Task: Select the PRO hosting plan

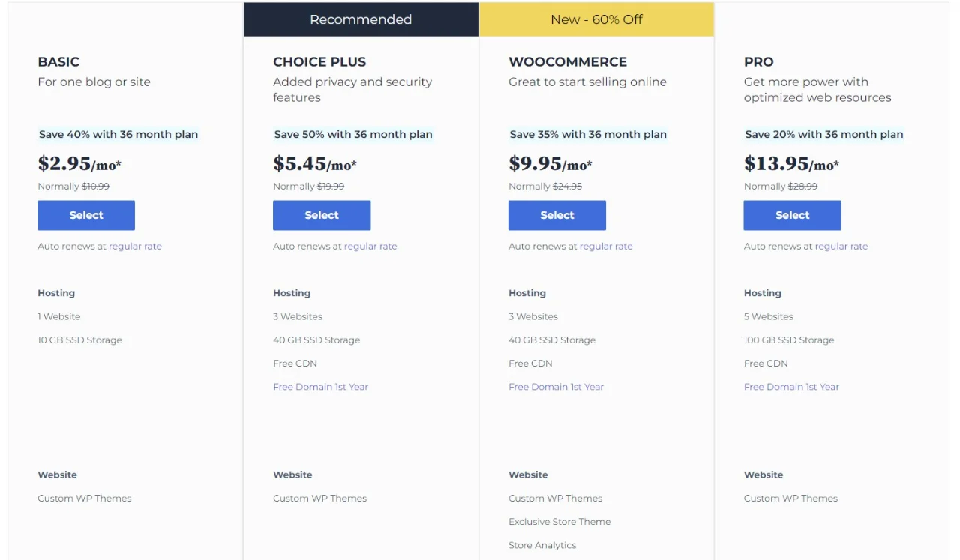Action: 792,215
